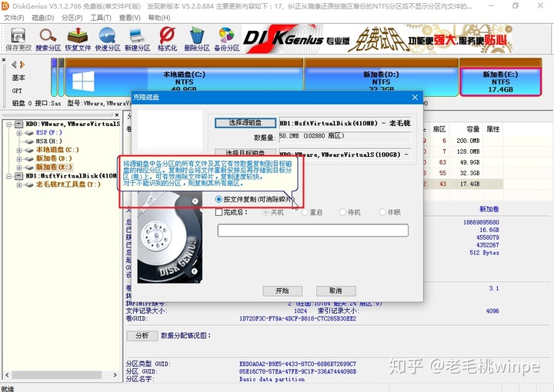Click the 属性 (attributes) column header
The height and width of the screenshot is (392, 554).
pos(493,129)
